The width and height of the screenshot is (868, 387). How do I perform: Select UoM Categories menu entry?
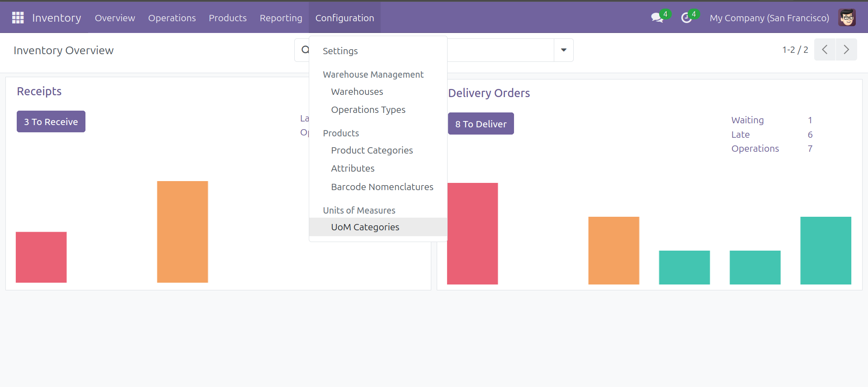pos(365,227)
